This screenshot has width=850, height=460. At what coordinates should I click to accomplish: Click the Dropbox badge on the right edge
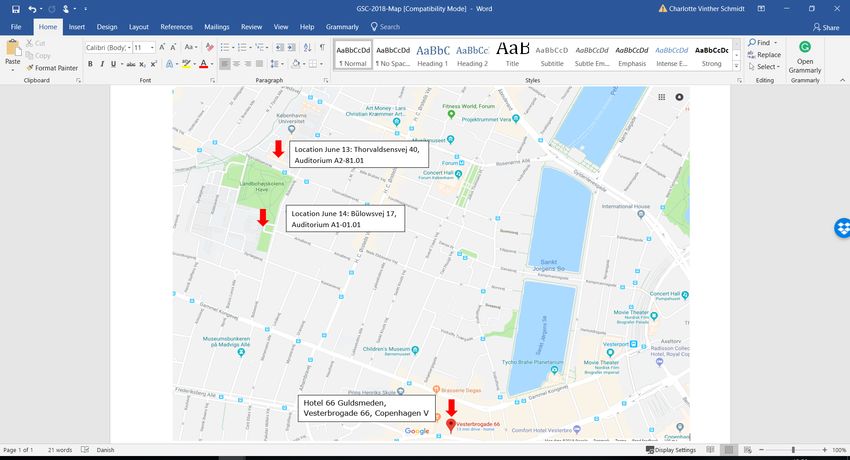(842, 228)
